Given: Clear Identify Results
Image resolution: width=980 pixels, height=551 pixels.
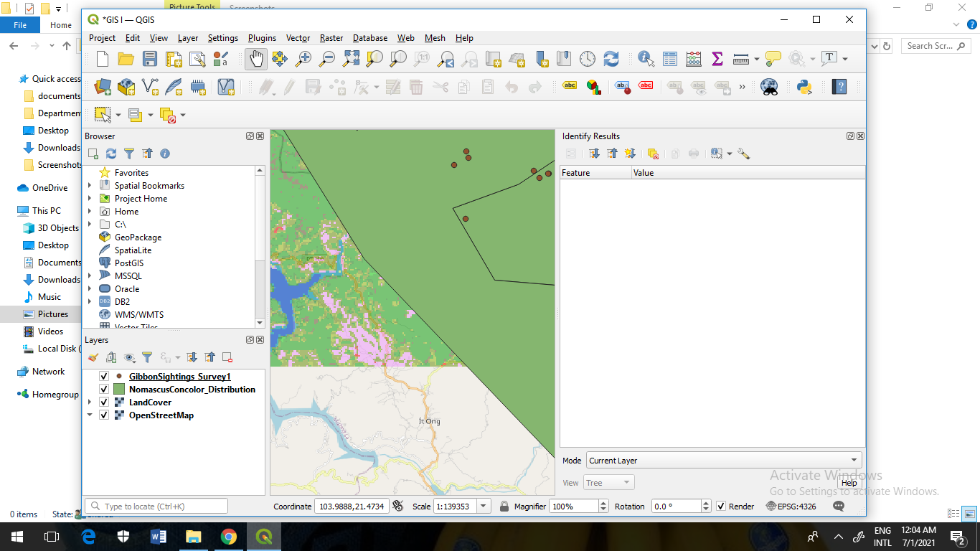Looking at the screenshot, I should 653,154.
